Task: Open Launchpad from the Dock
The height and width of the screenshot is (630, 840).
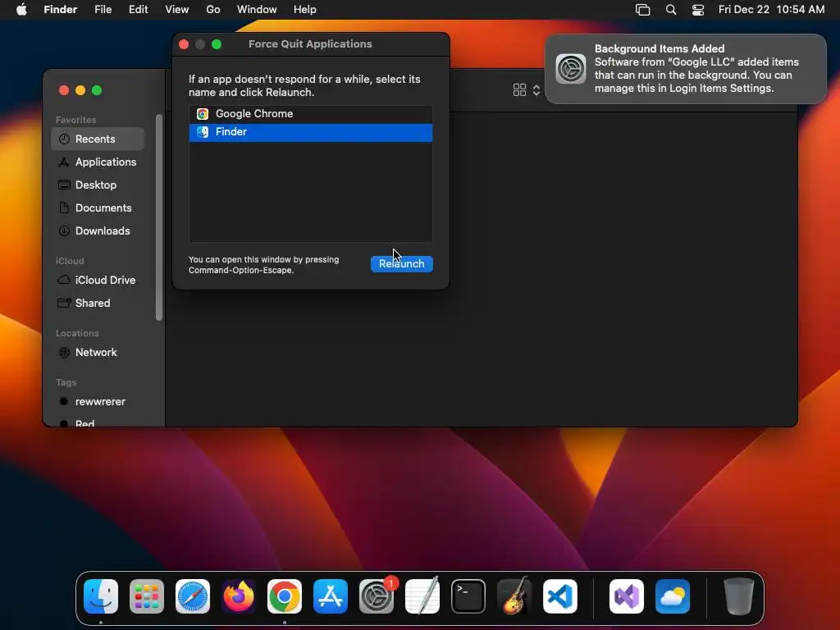Action: tap(147, 596)
